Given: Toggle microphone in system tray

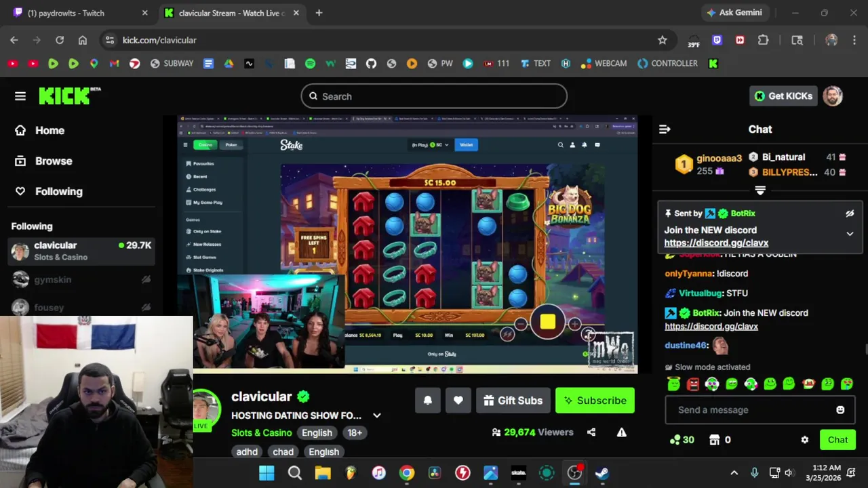Looking at the screenshot, I should (x=754, y=472).
